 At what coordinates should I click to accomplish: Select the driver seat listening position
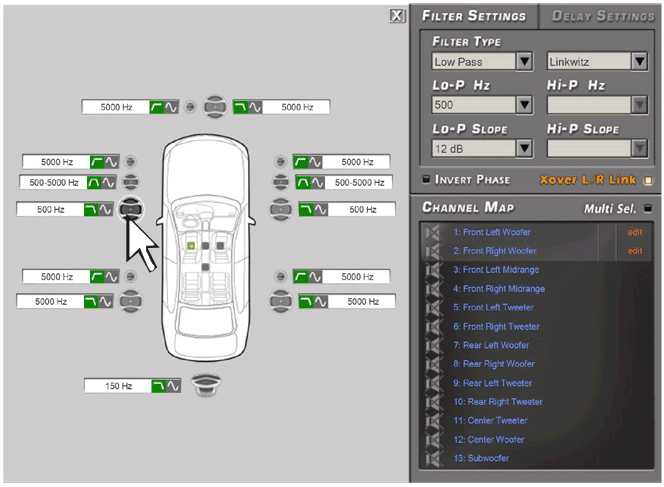coord(191,246)
